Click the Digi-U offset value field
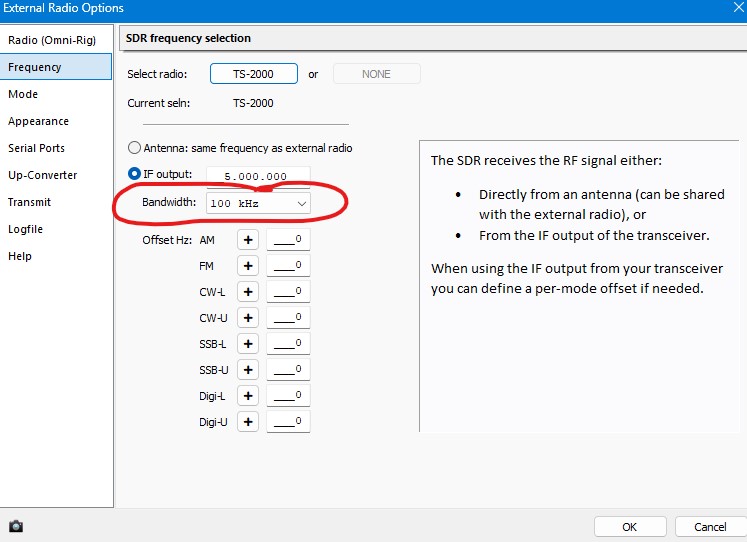 [x=288, y=422]
